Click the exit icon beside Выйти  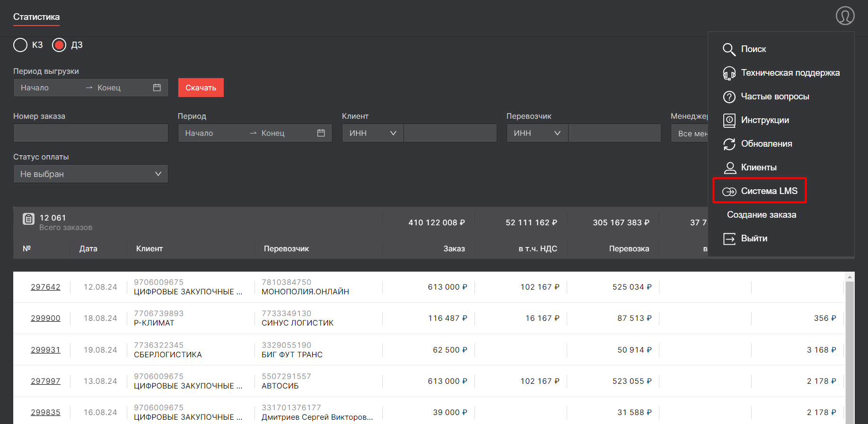pos(729,238)
